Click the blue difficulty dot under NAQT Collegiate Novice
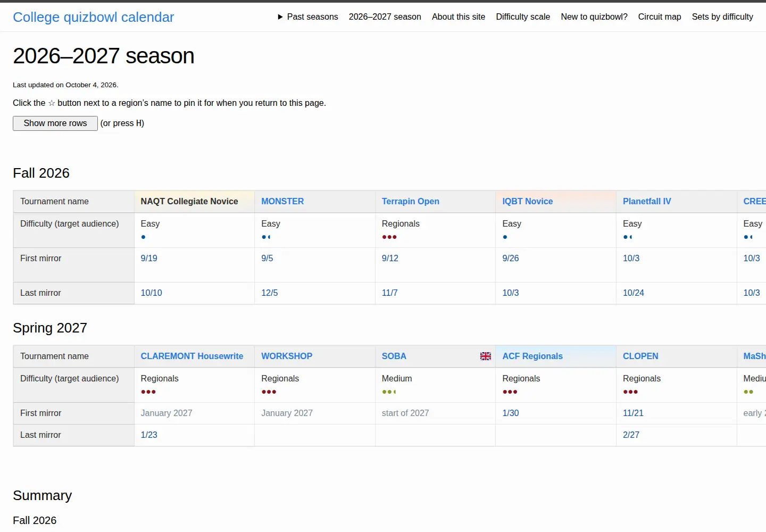766x532 pixels. (143, 237)
